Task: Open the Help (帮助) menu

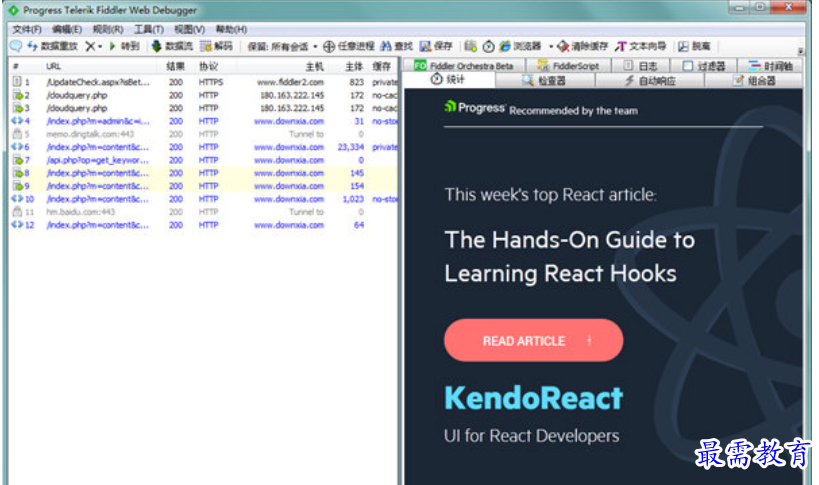Action: tap(231, 29)
